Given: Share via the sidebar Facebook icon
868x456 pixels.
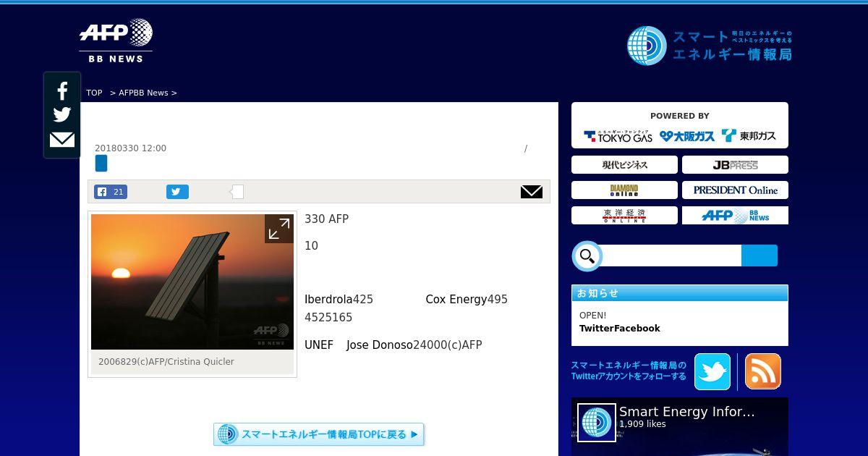Looking at the screenshot, I should [x=62, y=91].
